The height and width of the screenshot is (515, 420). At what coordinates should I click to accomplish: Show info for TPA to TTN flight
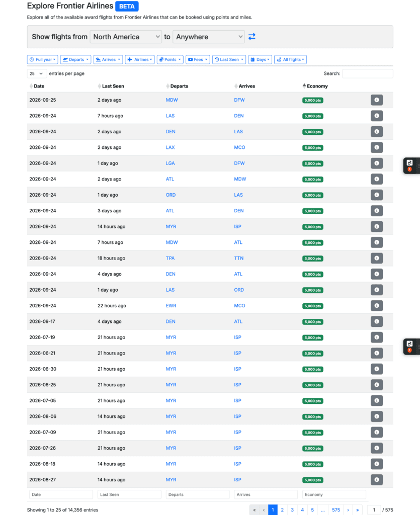tap(377, 258)
